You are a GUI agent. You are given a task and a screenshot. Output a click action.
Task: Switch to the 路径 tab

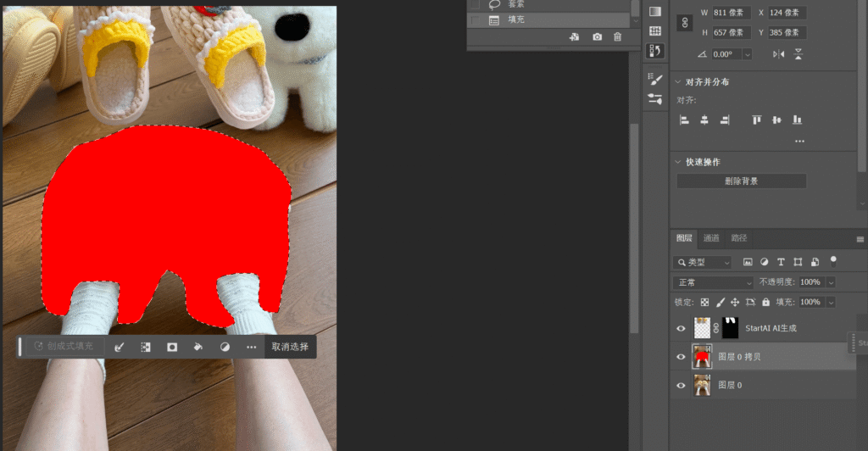[x=739, y=238]
